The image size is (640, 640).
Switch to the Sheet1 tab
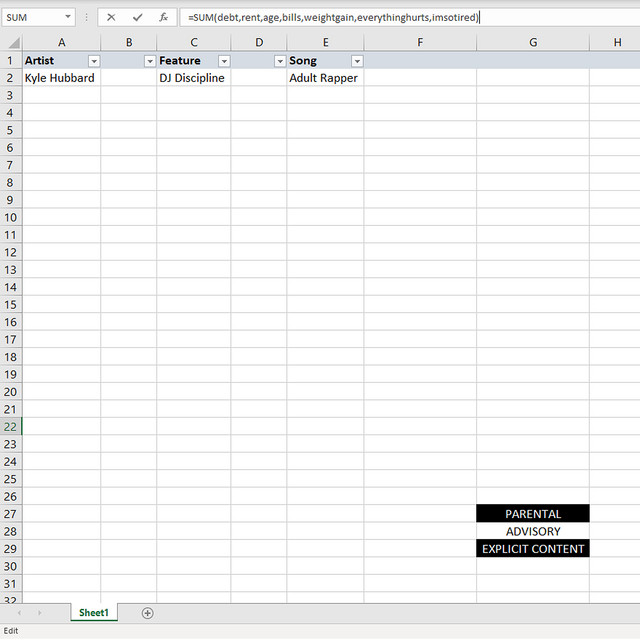click(94, 612)
